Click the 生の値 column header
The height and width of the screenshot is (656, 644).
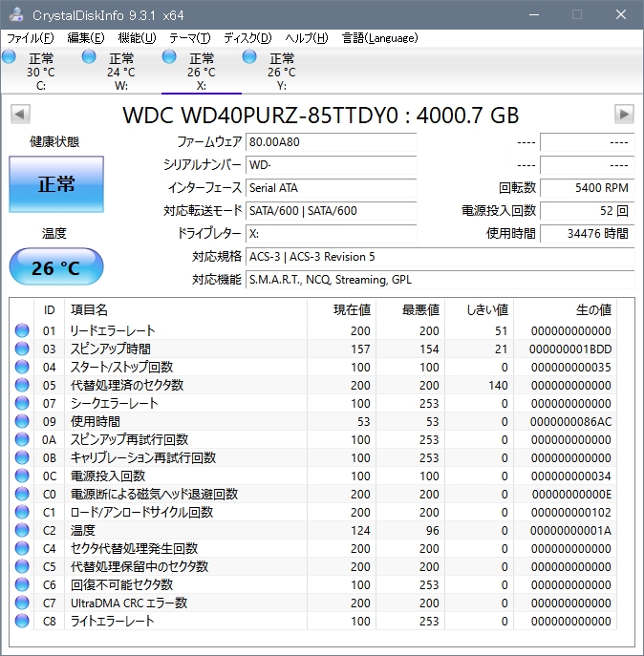[x=566, y=310]
